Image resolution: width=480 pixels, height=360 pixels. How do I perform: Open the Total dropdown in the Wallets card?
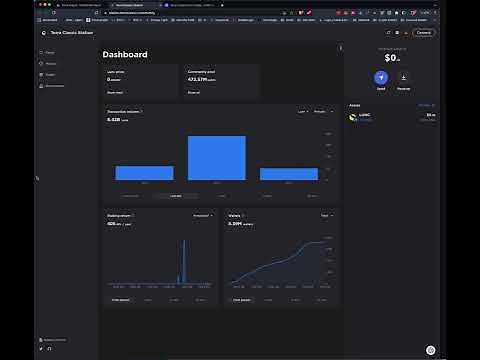327,215
